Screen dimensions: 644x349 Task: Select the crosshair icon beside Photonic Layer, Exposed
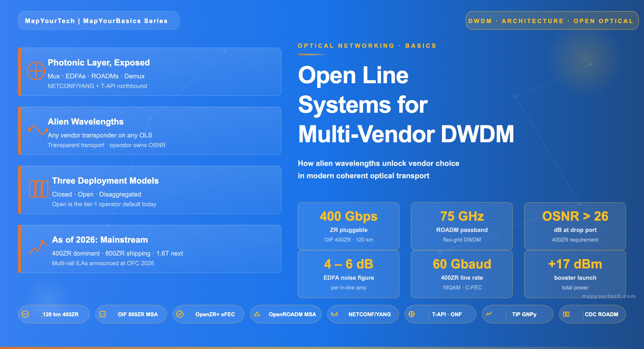36,71
